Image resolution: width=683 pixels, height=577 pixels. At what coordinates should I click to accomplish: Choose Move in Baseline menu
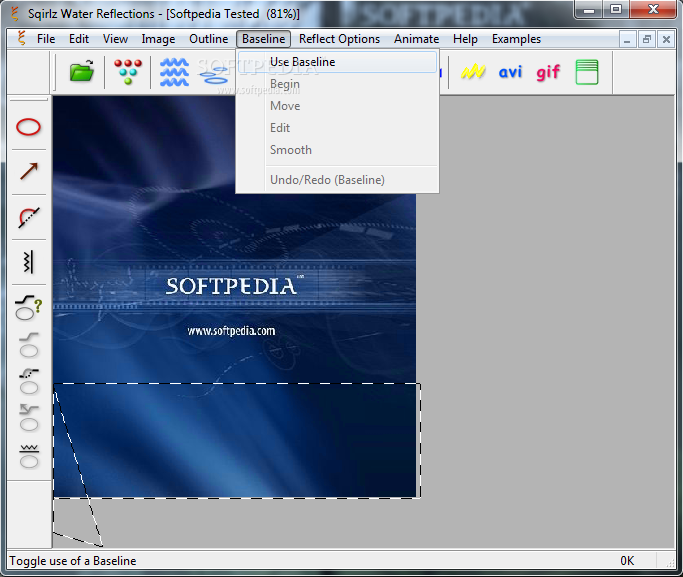pyautogui.click(x=337, y=106)
